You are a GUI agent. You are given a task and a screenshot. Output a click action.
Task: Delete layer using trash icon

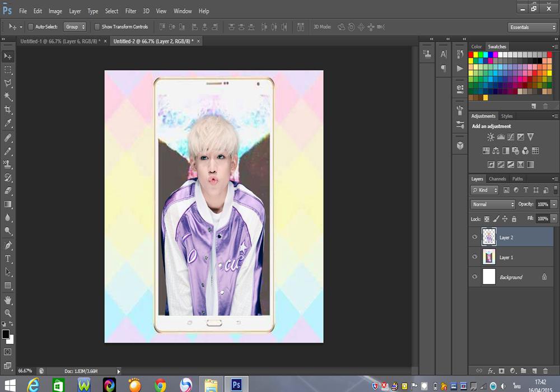coord(545,371)
